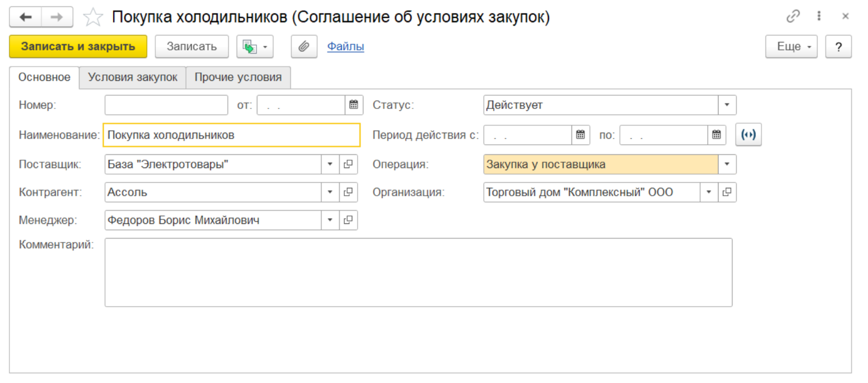Click into the Комментарий text area
Viewport: 868px width, 383px height.
click(x=418, y=272)
